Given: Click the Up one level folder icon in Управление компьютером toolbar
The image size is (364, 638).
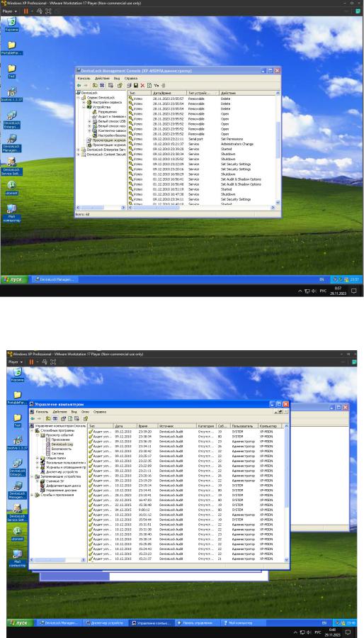Looking at the screenshot, I should [48, 418].
